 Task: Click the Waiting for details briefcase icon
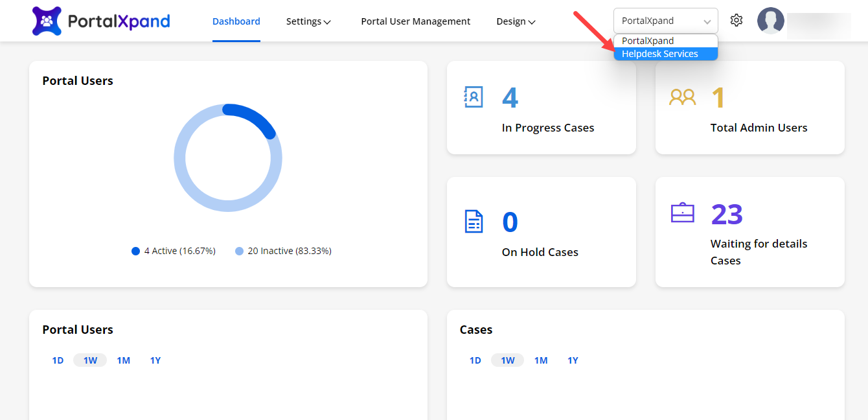point(682,213)
